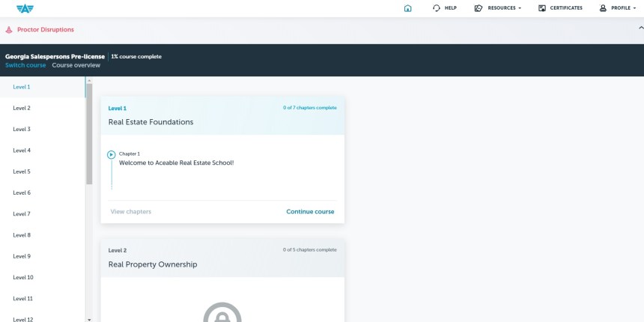This screenshot has width=644, height=322.
Task: Click the Level 2 lock icon
Action: (x=222, y=313)
